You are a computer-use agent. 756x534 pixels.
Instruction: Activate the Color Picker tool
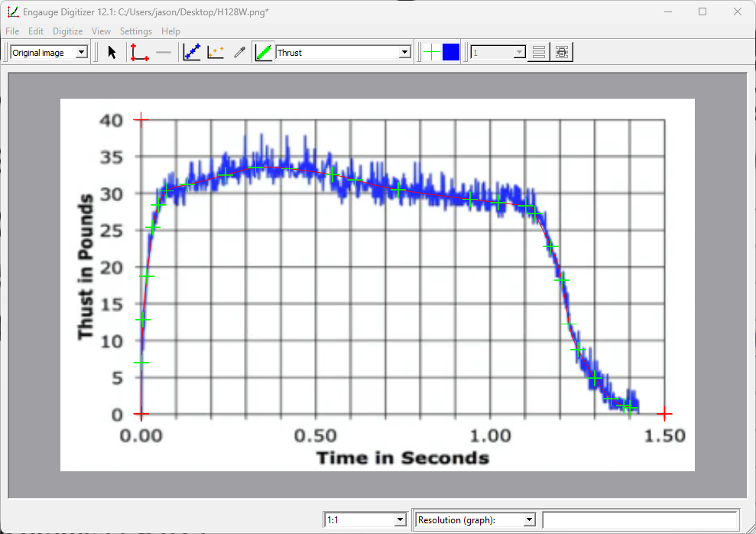click(x=238, y=52)
